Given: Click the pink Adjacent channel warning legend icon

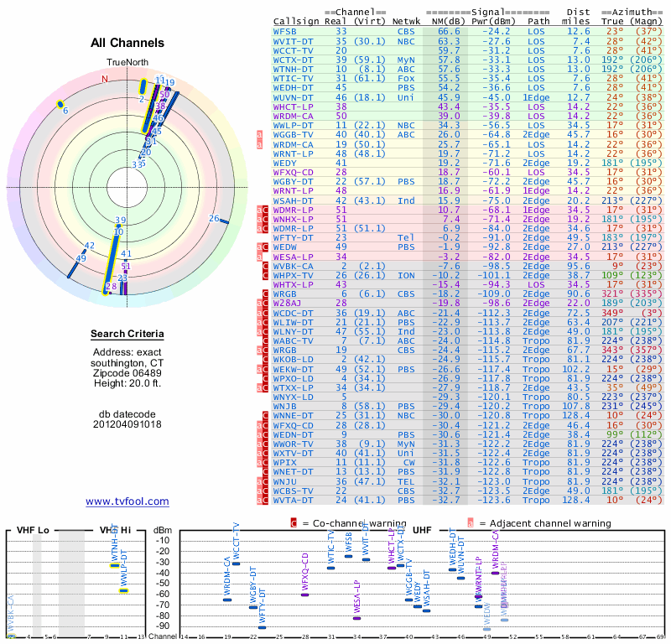Looking at the screenshot, I should tap(471, 523).
